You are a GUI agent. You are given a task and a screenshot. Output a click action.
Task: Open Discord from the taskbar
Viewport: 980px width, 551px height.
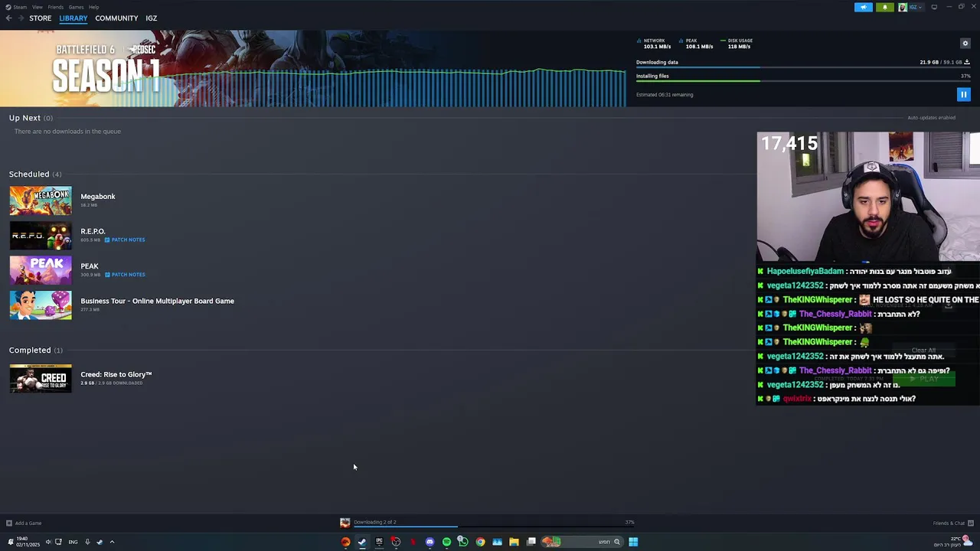click(430, 542)
